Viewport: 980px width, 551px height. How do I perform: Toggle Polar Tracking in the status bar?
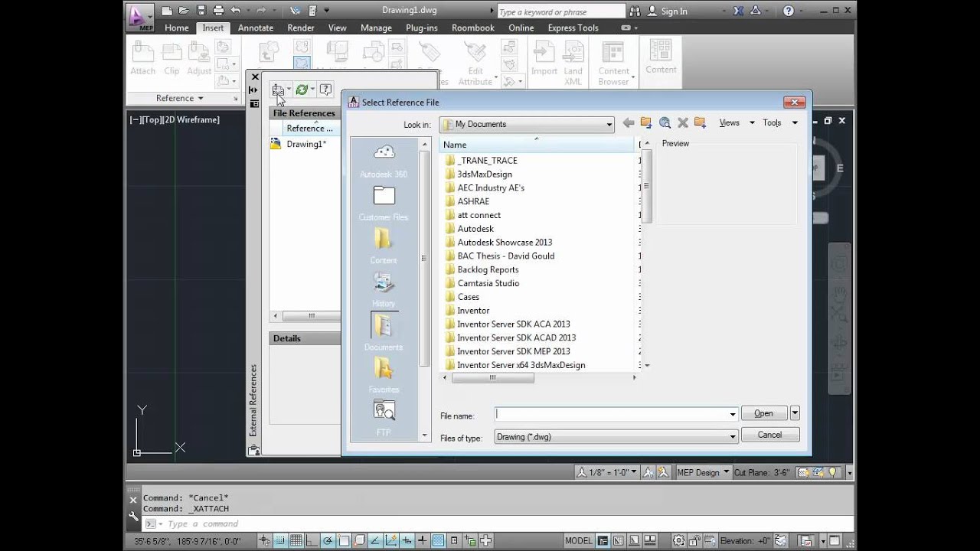click(x=328, y=540)
